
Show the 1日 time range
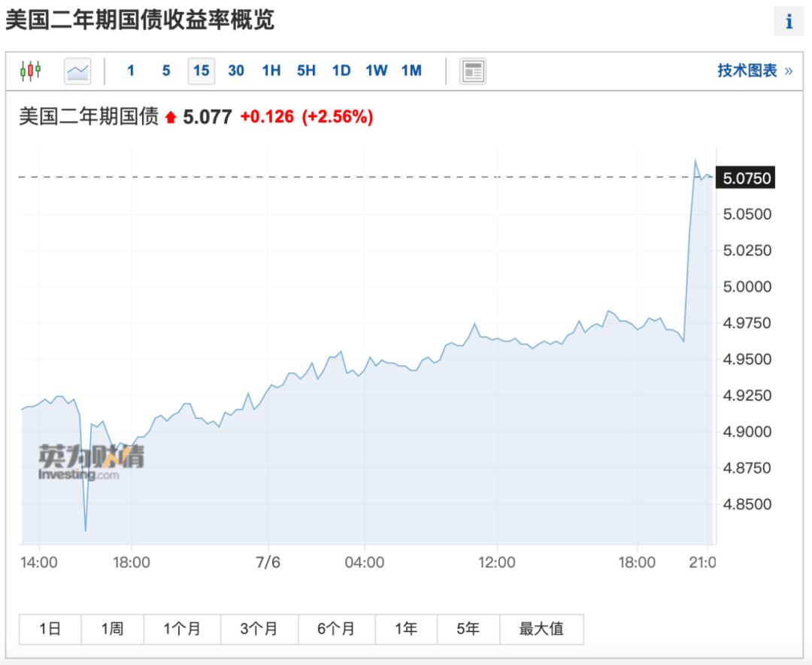pyautogui.click(x=50, y=629)
